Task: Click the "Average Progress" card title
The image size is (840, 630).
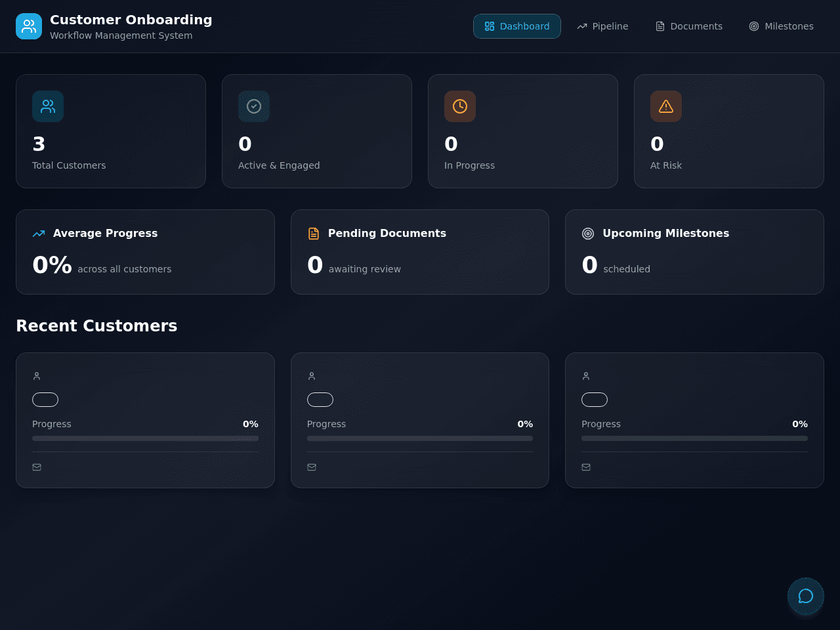Action: point(105,233)
